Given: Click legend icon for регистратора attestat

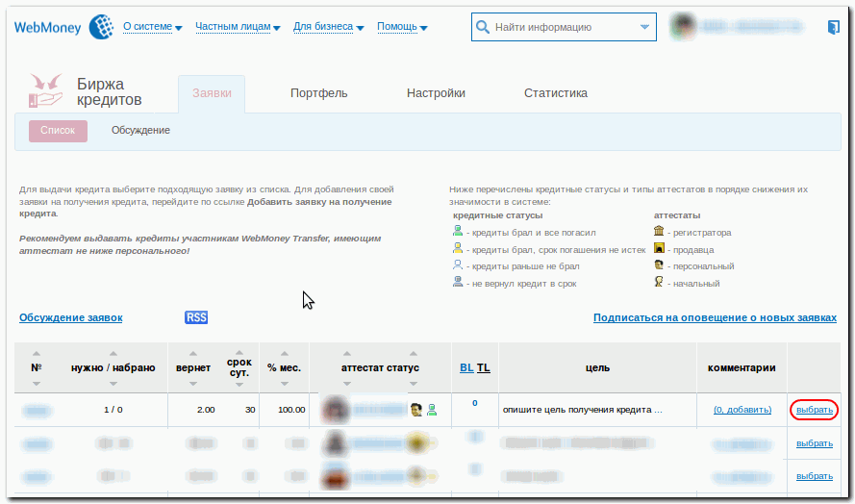Looking at the screenshot, I should tap(659, 231).
